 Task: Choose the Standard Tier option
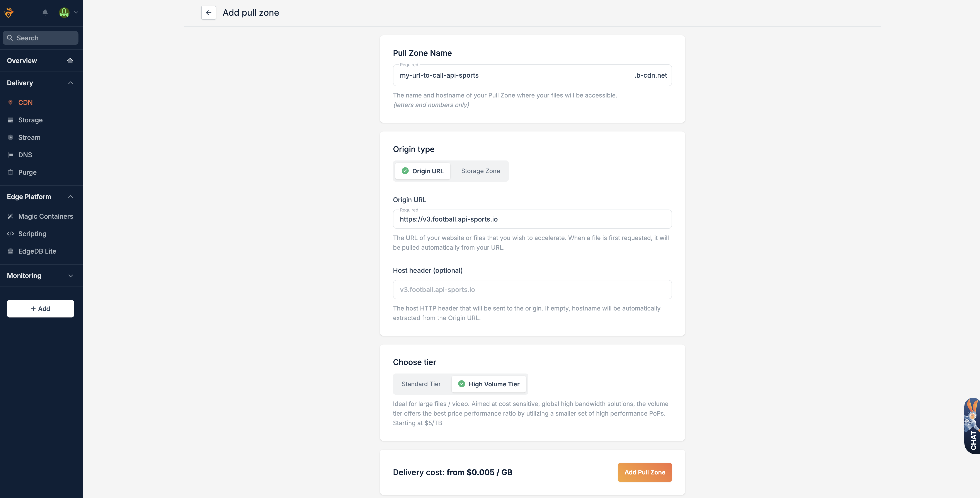point(421,384)
